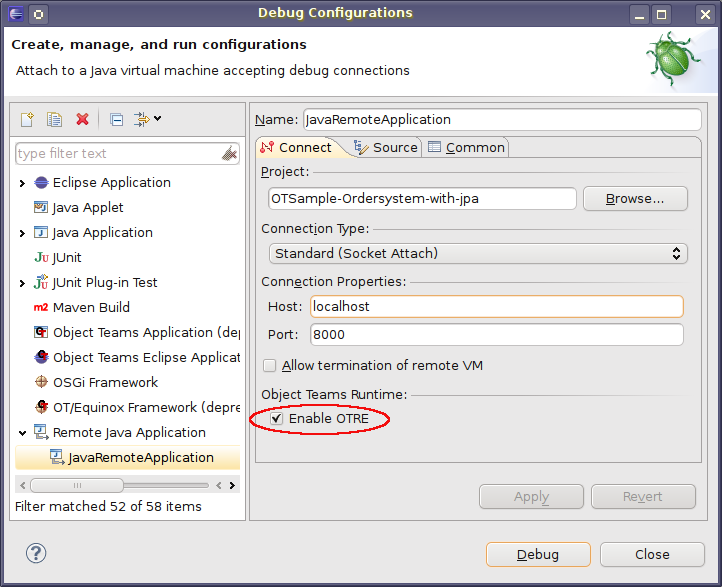Image resolution: width=722 pixels, height=587 pixels.
Task: Enable Allow termination of remote VM
Action: (270, 366)
